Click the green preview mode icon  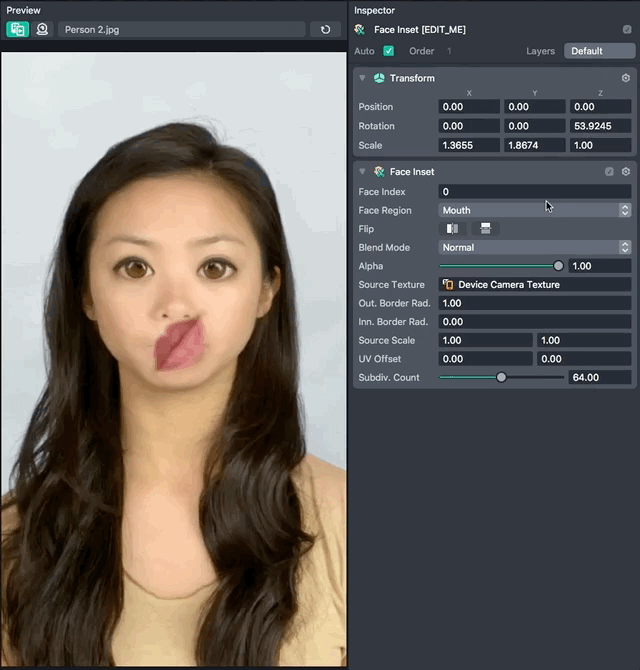tap(17, 29)
